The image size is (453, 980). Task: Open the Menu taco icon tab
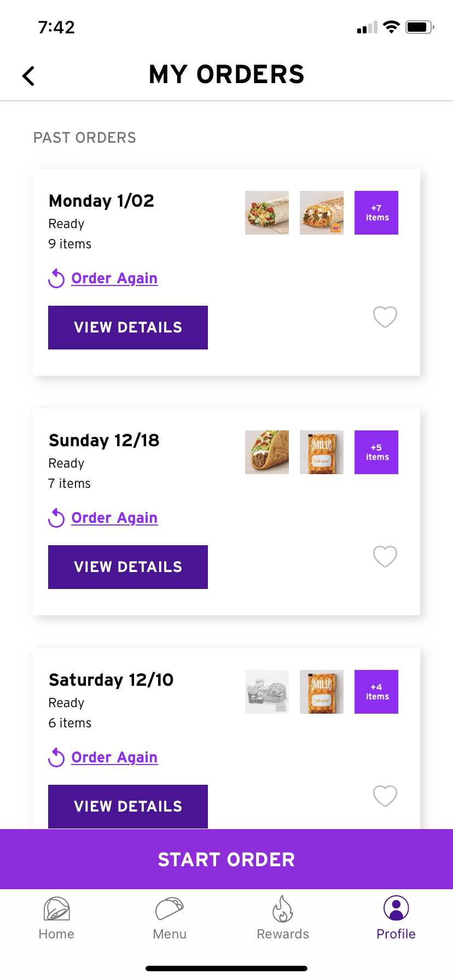170,909
